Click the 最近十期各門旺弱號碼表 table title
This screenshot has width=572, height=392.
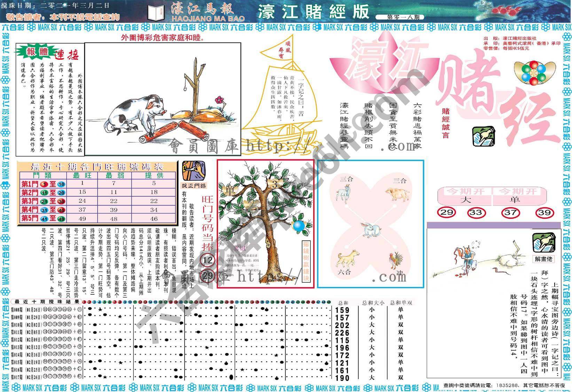[97, 166]
